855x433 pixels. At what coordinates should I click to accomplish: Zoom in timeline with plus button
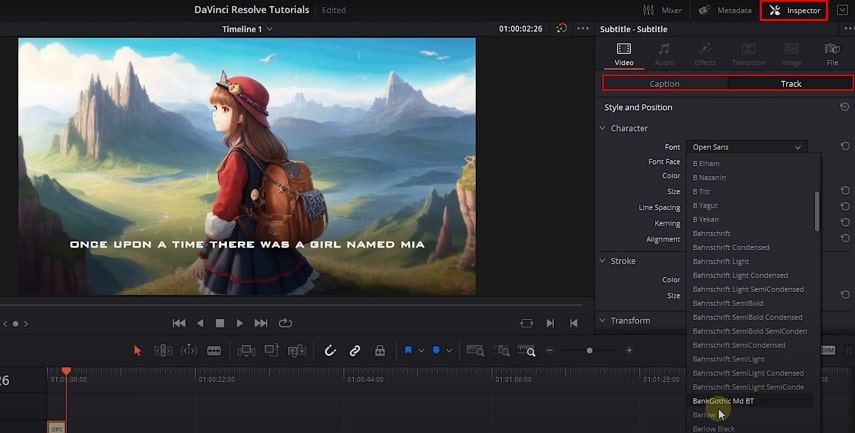[x=629, y=350]
